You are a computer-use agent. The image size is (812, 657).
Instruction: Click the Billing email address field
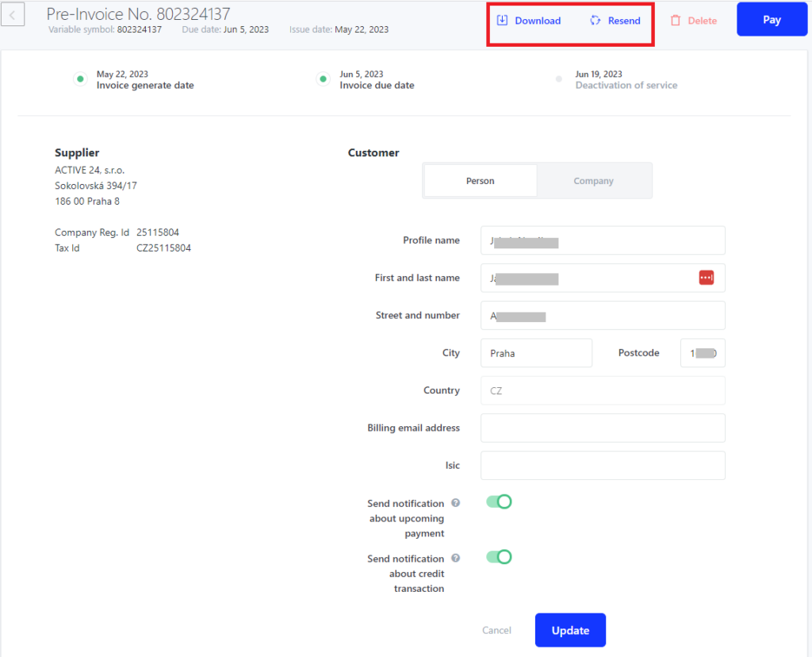pos(603,428)
